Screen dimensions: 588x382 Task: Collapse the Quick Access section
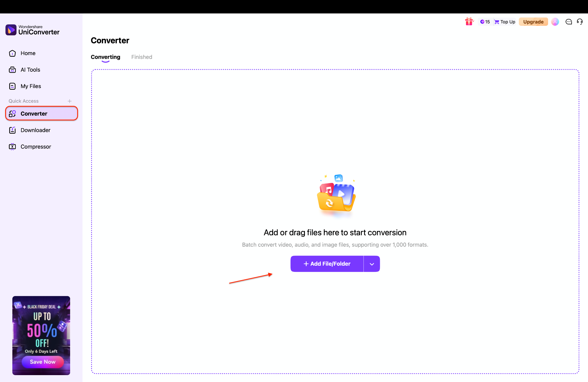tap(24, 101)
